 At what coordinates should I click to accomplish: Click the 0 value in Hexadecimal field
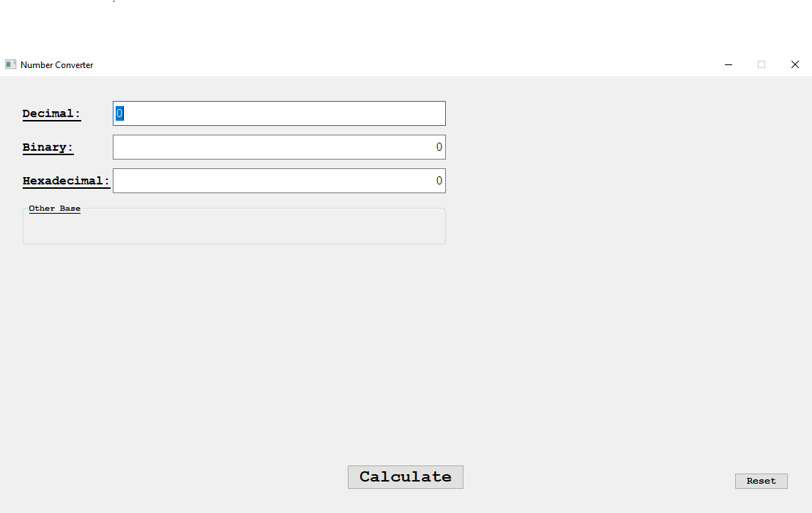click(x=439, y=181)
